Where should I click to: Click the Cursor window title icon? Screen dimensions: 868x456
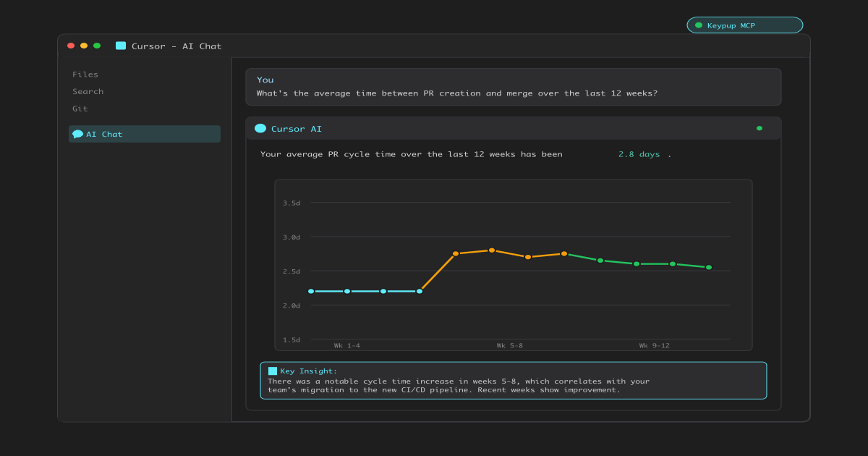click(x=121, y=46)
